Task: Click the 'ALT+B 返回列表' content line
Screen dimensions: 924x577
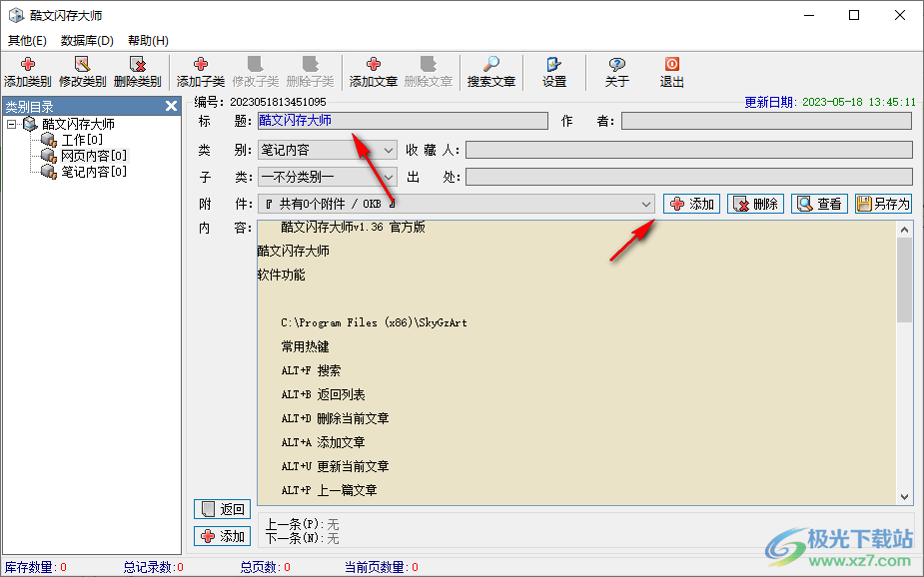Action: [x=323, y=394]
